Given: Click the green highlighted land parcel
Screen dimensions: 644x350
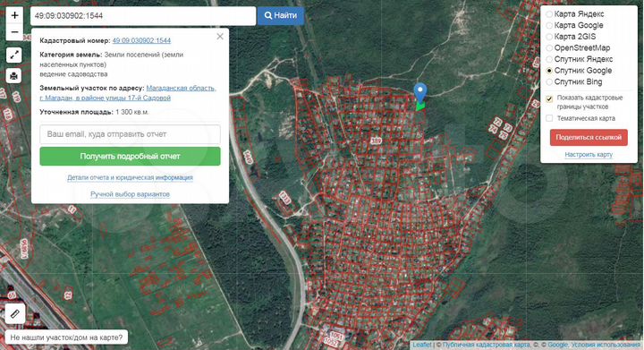Looking at the screenshot, I should [x=419, y=107].
